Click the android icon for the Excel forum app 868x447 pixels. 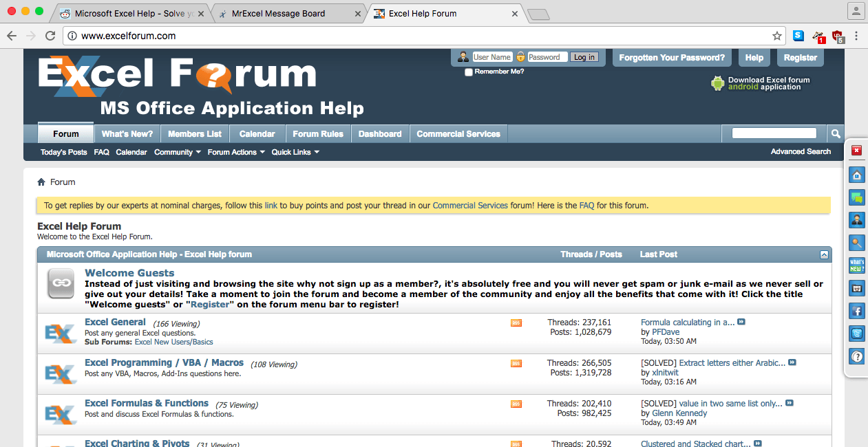(x=717, y=83)
